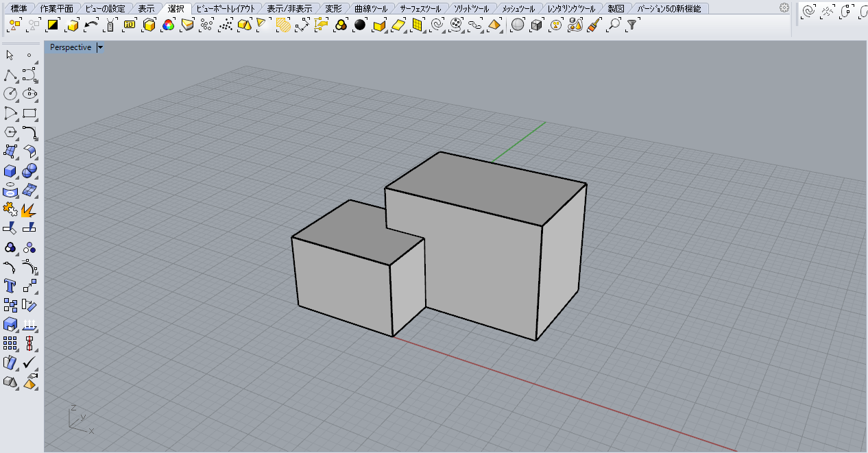
Task: Switch to the サーフェスツール toolbar tab
Action: click(421, 9)
